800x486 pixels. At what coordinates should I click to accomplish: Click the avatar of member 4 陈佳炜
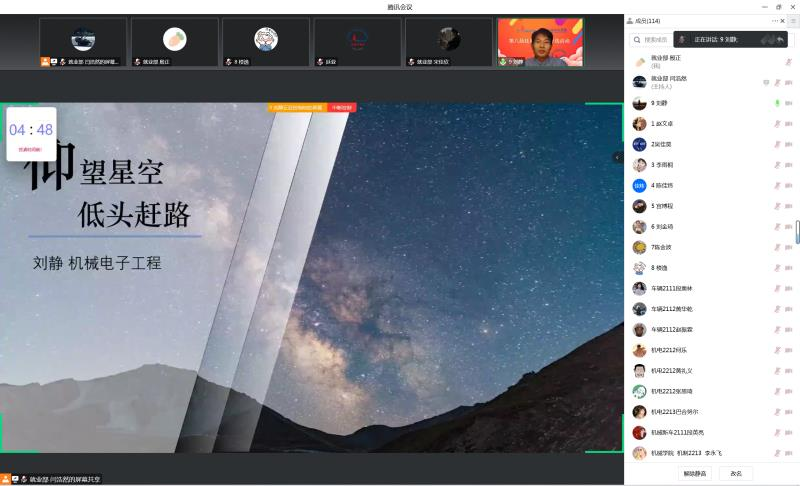pos(639,185)
